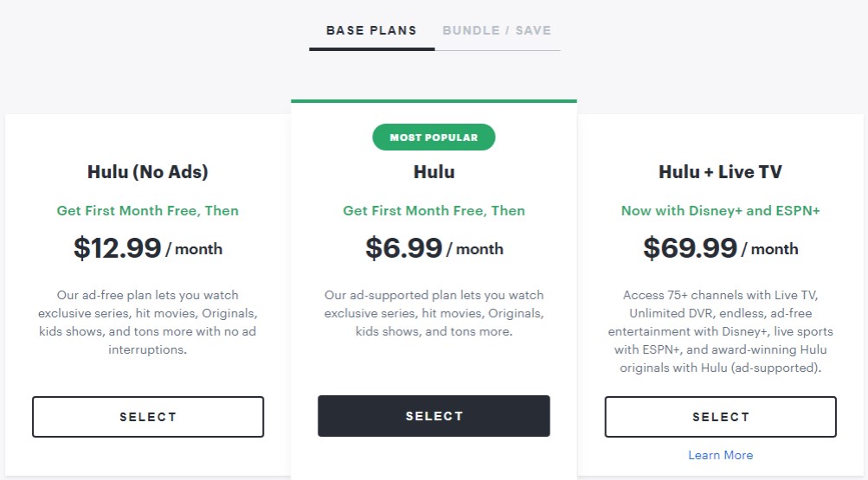Click the $6.99 / month price
868x480 pixels.
pyautogui.click(x=434, y=247)
